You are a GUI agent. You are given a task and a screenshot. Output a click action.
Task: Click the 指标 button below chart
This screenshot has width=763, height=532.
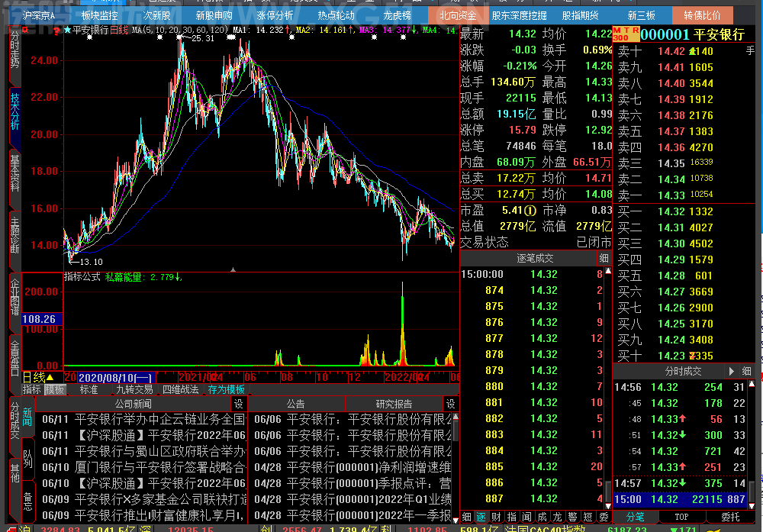[x=31, y=390]
